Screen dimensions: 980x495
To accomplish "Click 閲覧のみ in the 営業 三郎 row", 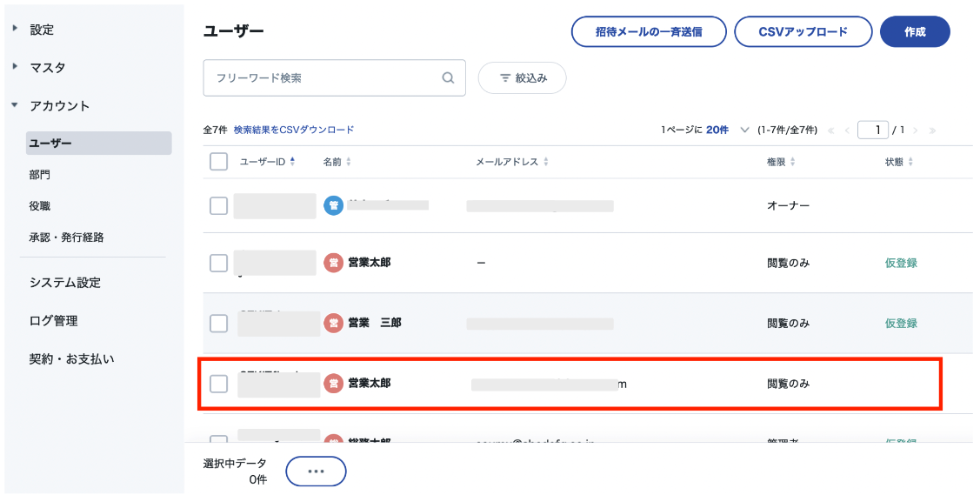I will pyautogui.click(x=788, y=323).
